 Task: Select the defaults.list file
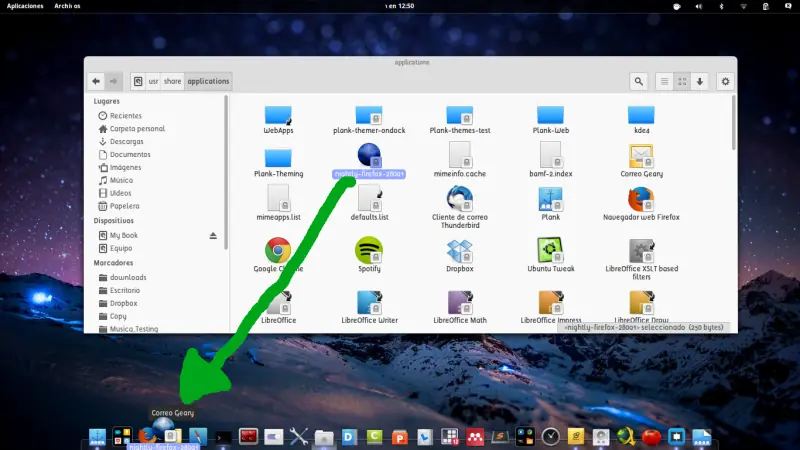click(369, 203)
